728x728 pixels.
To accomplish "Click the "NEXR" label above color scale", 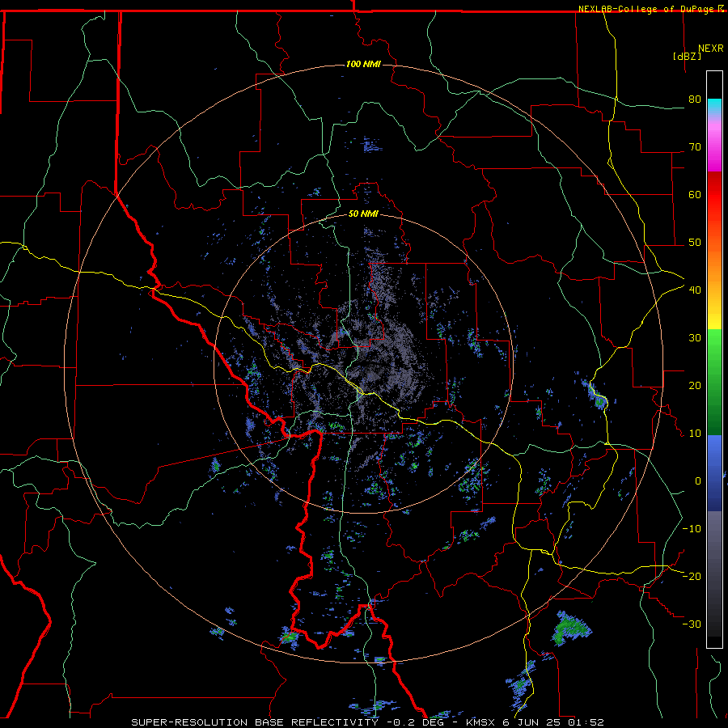I will coord(711,49).
